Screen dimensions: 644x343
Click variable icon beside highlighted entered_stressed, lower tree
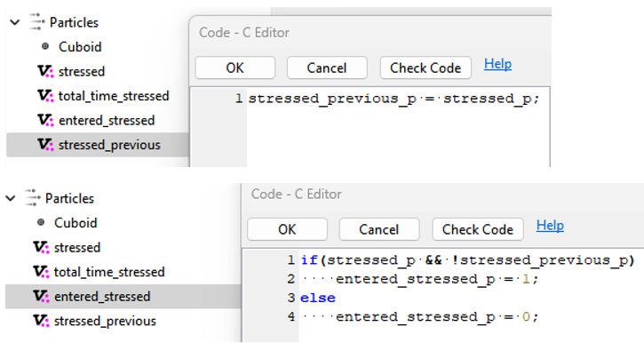pyautogui.click(x=41, y=296)
